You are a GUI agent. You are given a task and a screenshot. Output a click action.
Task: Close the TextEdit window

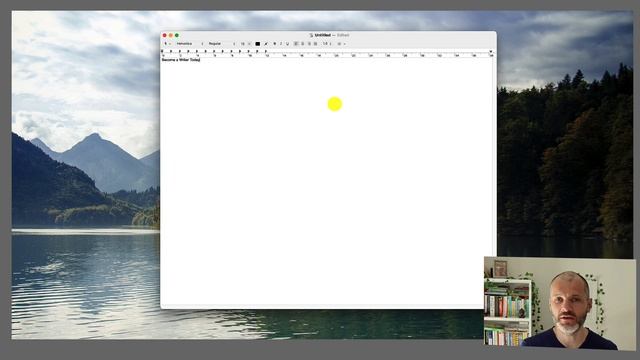click(x=164, y=36)
